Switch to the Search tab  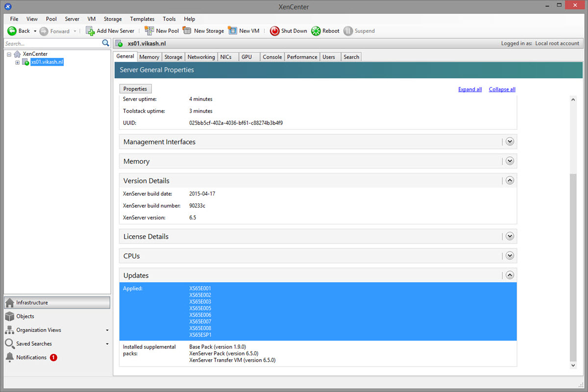point(351,57)
